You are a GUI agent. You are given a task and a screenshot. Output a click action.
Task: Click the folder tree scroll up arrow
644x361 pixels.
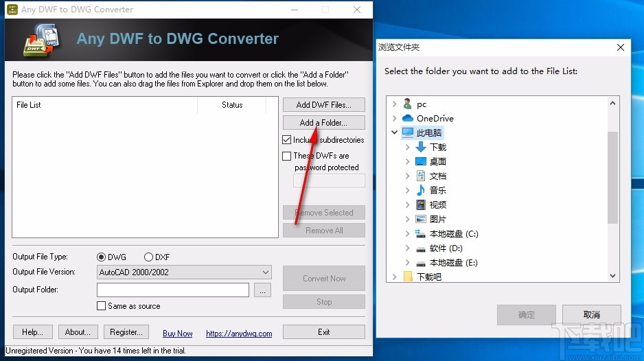click(x=612, y=103)
